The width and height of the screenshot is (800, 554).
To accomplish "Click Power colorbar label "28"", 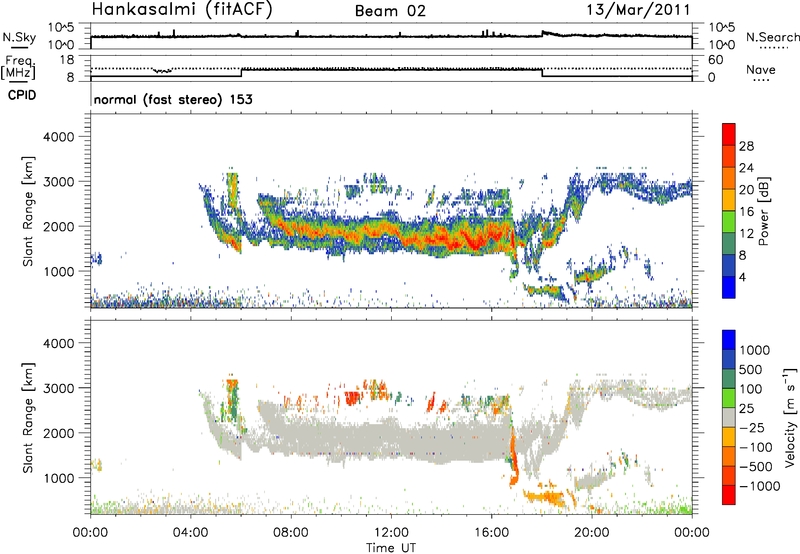I will (x=746, y=146).
